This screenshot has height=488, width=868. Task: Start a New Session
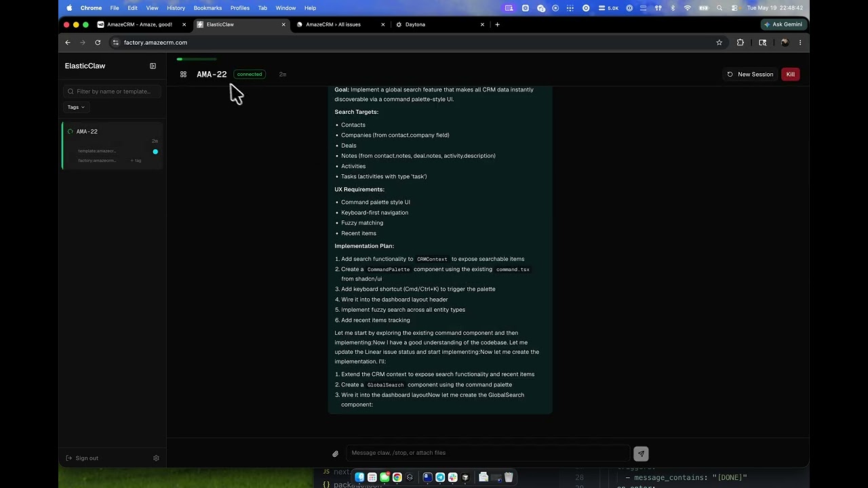pyautogui.click(x=750, y=75)
